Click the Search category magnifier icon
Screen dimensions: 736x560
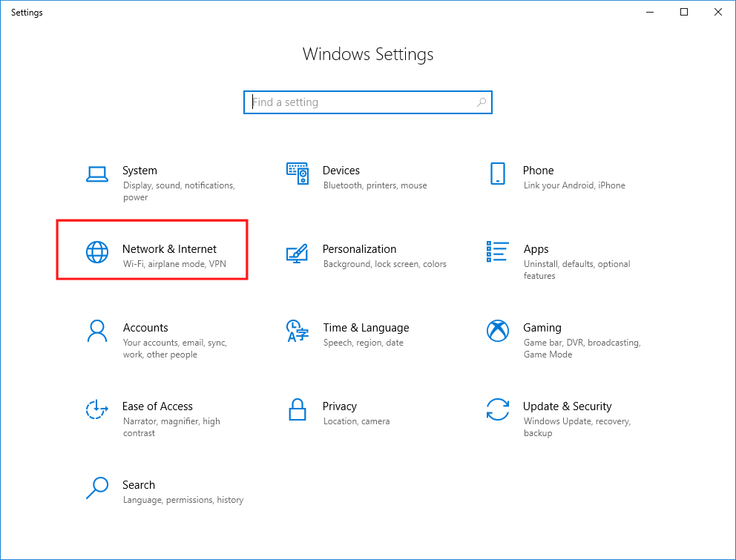[x=97, y=488]
